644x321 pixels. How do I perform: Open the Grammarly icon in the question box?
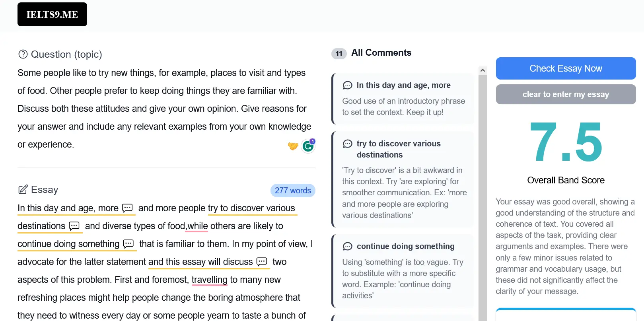pos(308,146)
